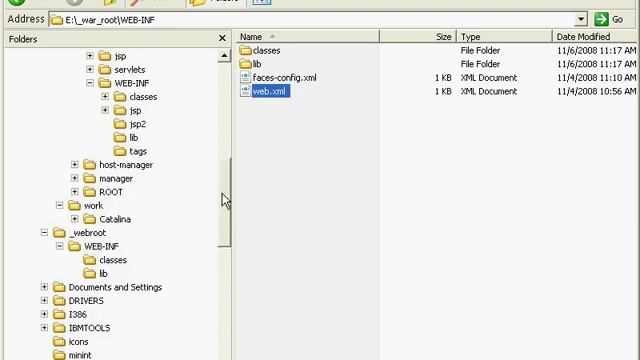The height and width of the screenshot is (360, 640).
Task: Select classes folder under _webroot WEB-INF in tree
Action: click(x=113, y=260)
